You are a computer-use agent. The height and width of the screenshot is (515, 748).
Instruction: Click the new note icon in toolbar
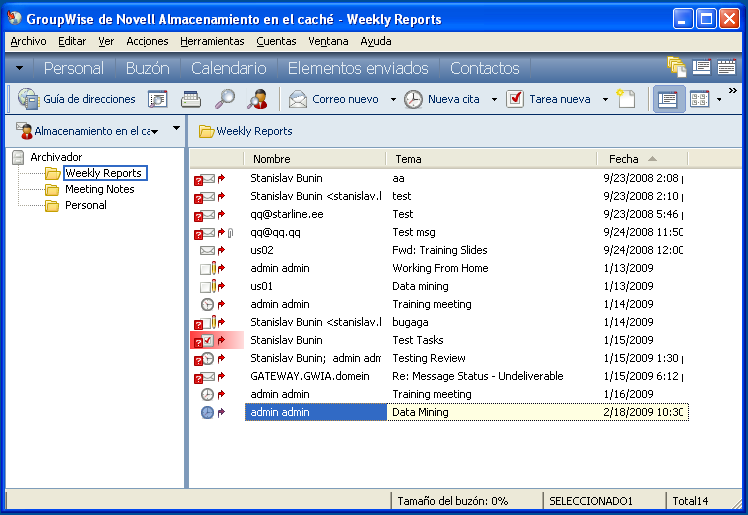[626, 99]
